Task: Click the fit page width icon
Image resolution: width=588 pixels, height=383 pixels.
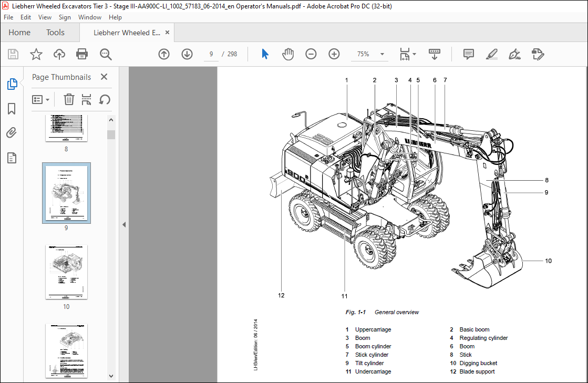Action: (405, 54)
